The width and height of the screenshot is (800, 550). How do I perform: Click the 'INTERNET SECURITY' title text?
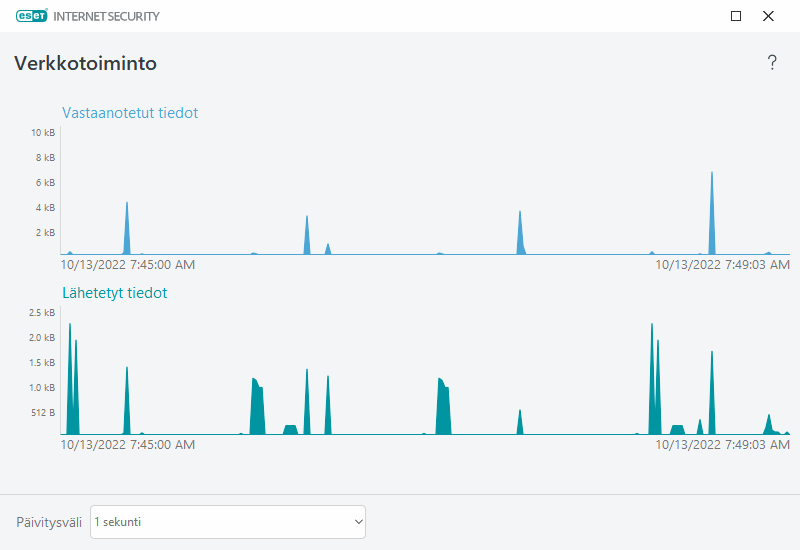(106, 16)
